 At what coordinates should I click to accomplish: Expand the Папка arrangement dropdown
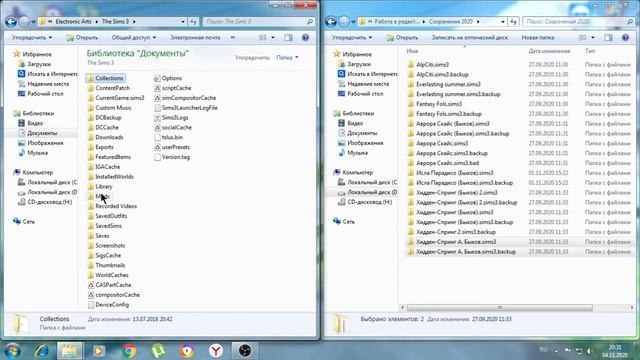click(x=287, y=58)
